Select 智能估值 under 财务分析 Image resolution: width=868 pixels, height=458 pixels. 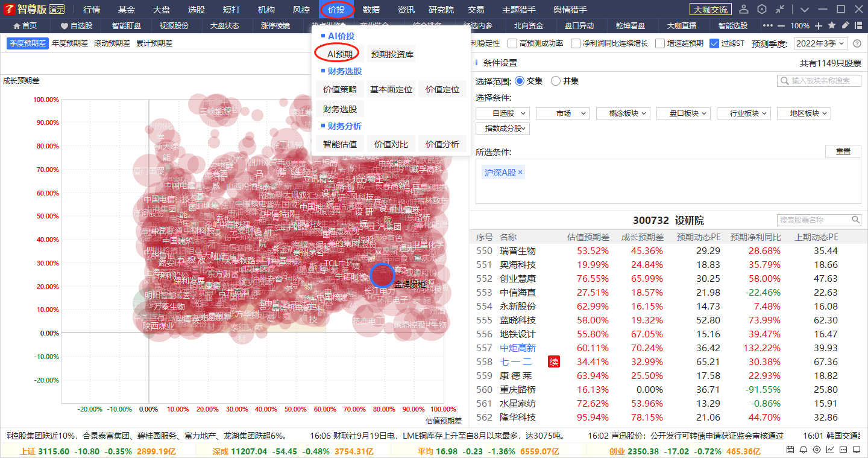click(340, 144)
